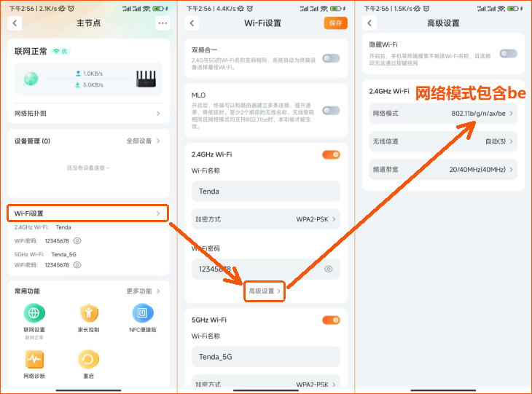Viewport: 532px width, 394px height.
Task: Open the Wi-Fi设置 row on main page
Action: click(x=88, y=213)
